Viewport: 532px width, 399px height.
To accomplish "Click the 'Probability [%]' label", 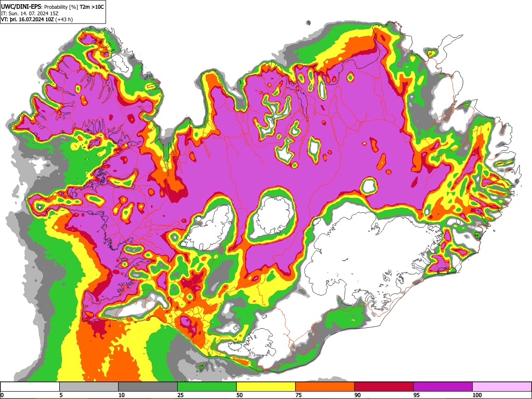I will pos(62,7).
